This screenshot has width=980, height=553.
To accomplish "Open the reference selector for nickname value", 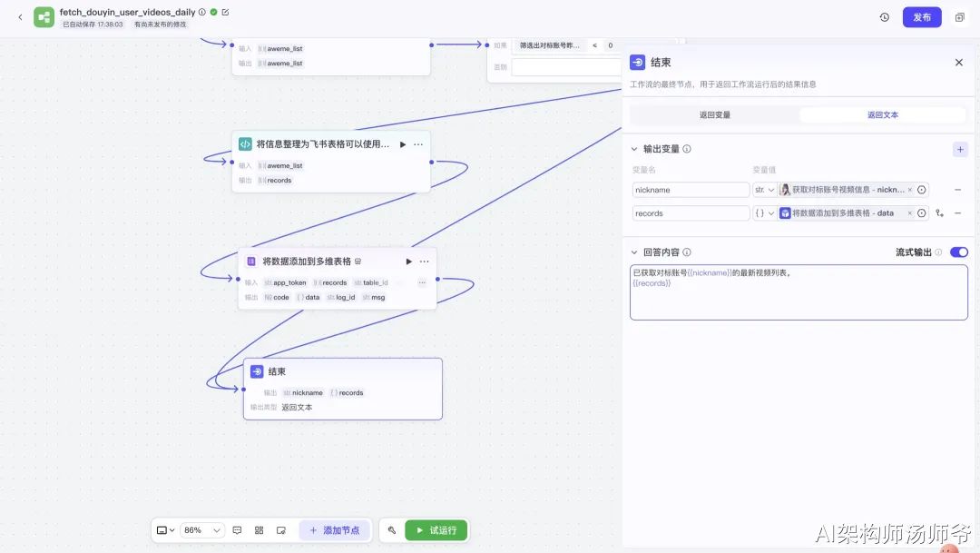I will (922, 190).
